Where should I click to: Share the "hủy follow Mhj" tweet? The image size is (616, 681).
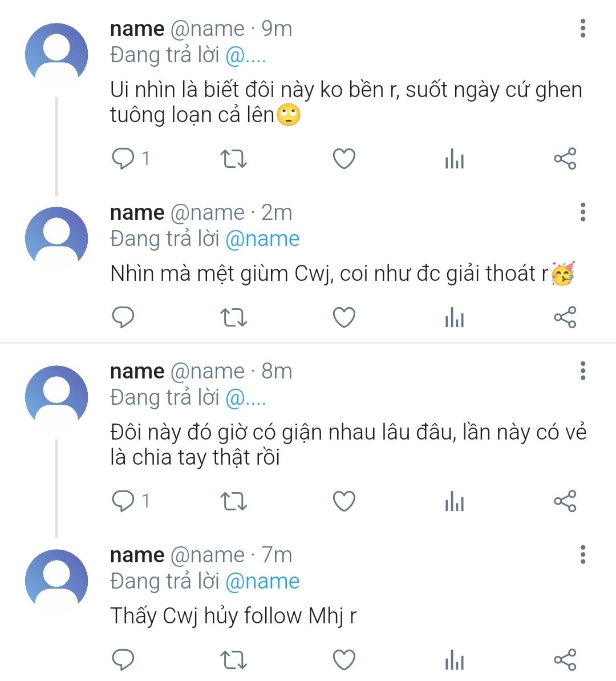click(565, 660)
